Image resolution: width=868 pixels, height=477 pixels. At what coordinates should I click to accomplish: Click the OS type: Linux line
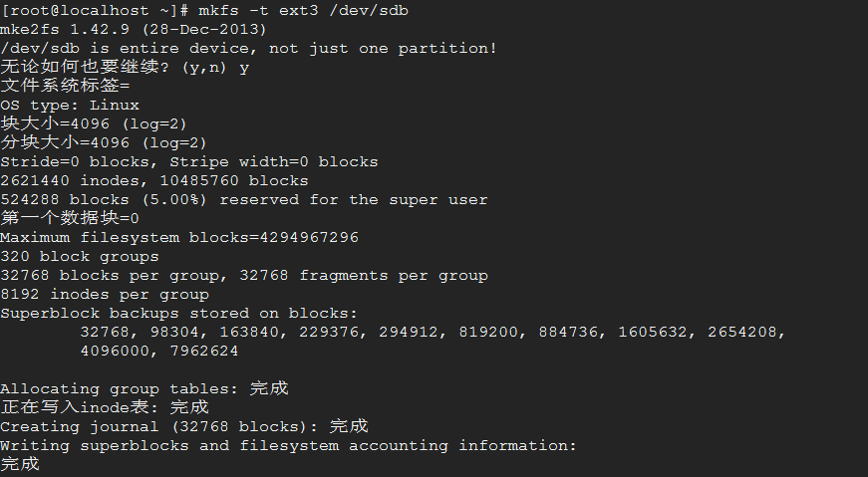70,106
